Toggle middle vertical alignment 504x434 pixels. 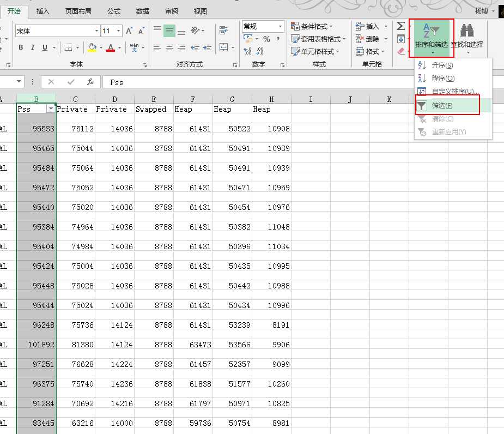click(x=169, y=31)
